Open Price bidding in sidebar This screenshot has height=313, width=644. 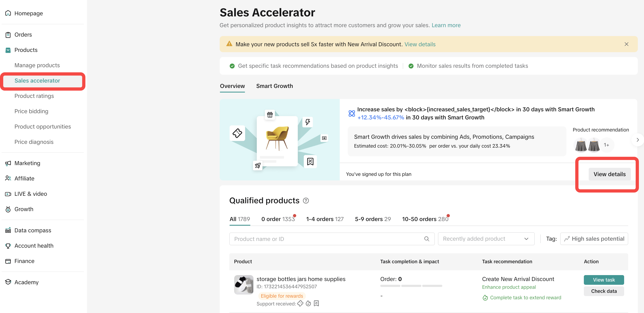click(31, 111)
